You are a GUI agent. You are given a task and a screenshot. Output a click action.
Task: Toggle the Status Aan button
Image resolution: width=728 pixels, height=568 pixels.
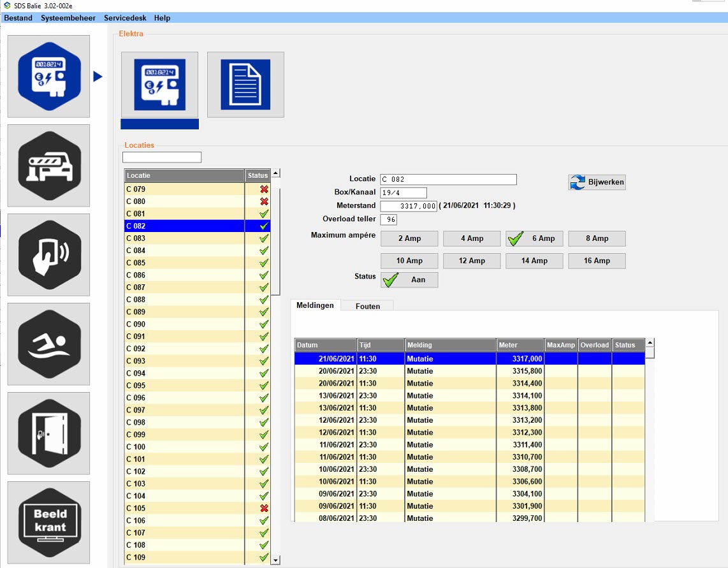coord(409,280)
